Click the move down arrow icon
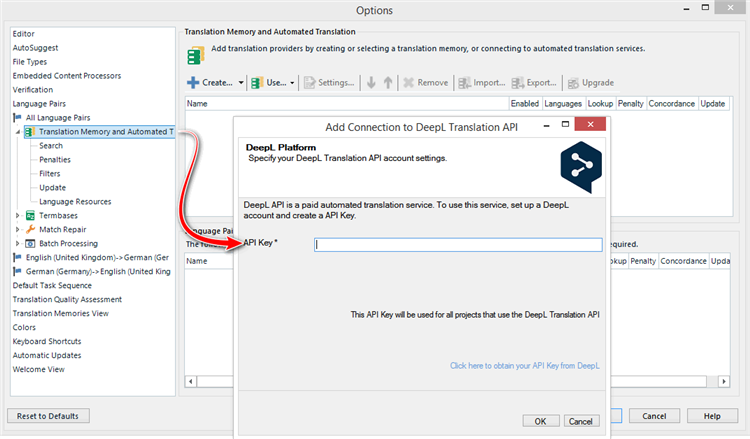 tap(371, 83)
